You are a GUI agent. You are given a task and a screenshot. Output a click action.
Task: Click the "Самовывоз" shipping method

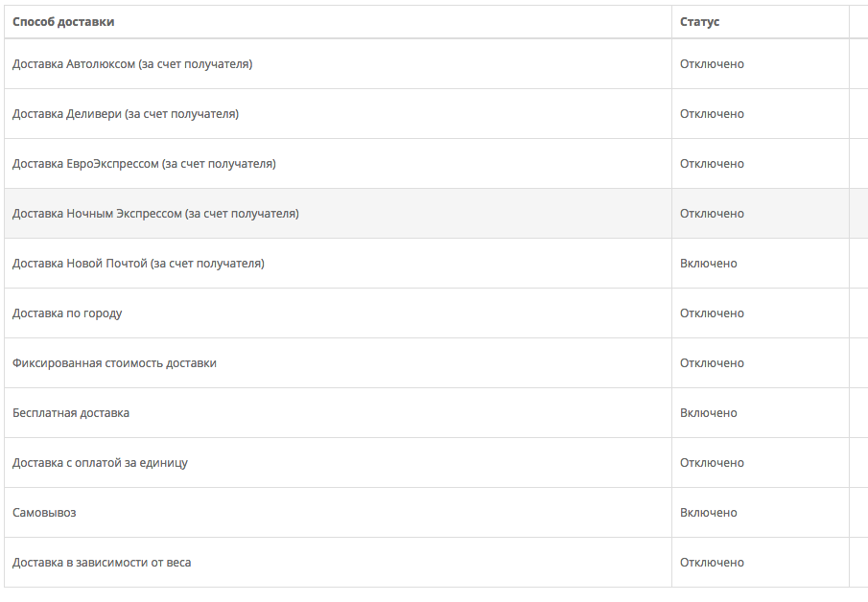44,513
